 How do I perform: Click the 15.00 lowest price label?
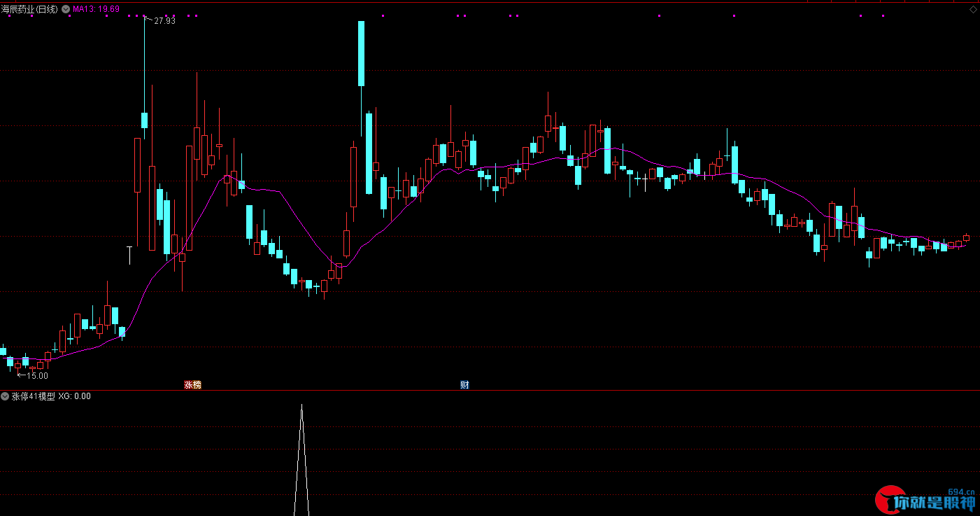(38, 375)
